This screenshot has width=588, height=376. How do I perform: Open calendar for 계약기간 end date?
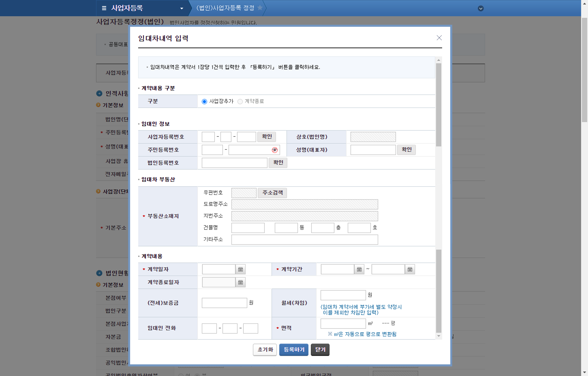(410, 269)
